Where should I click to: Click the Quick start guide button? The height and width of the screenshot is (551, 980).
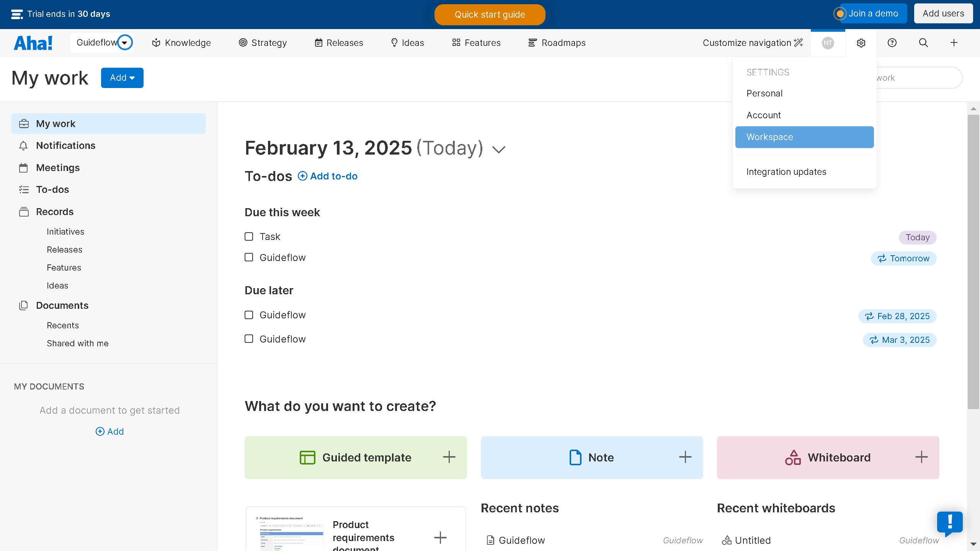pyautogui.click(x=490, y=15)
